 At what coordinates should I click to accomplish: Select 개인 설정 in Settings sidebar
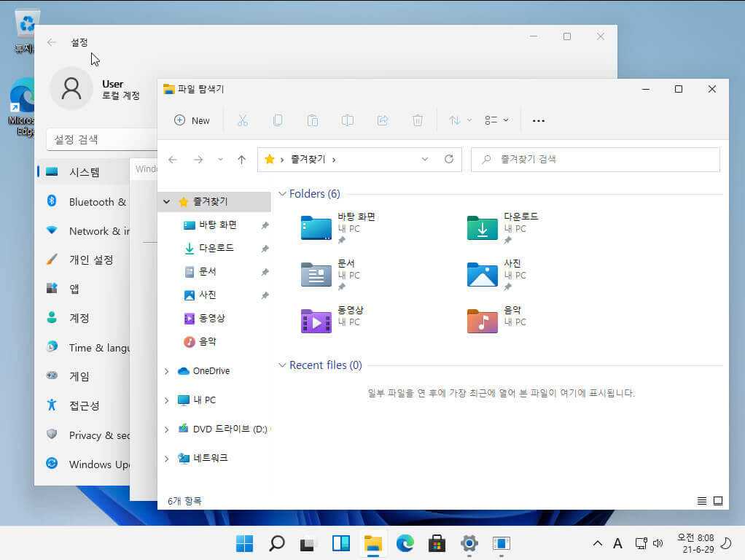tap(84, 260)
